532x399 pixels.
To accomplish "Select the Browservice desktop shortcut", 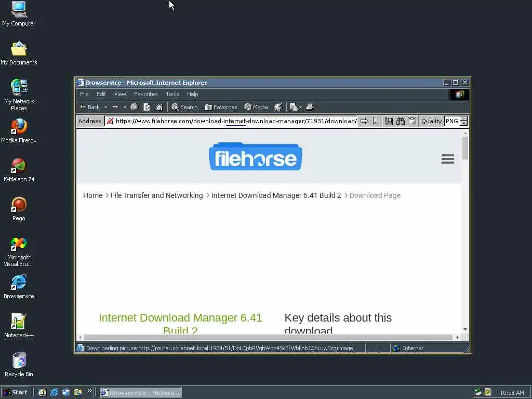I will 19,287.
